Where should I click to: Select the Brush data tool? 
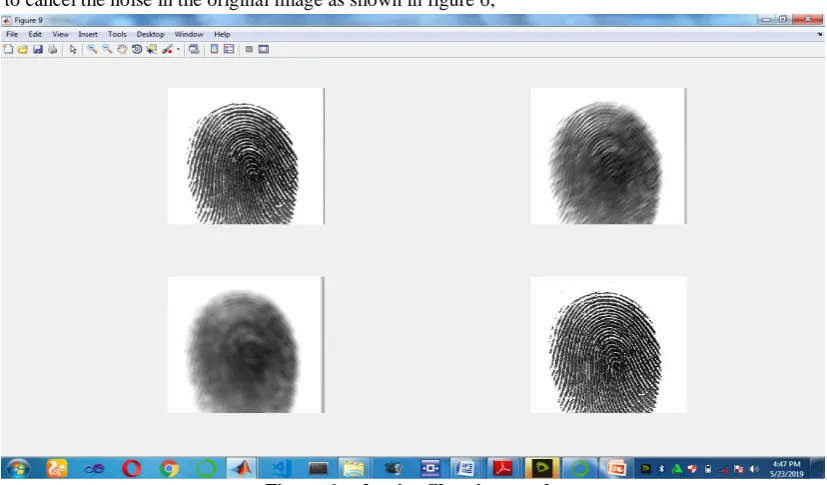[x=167, y=49]
